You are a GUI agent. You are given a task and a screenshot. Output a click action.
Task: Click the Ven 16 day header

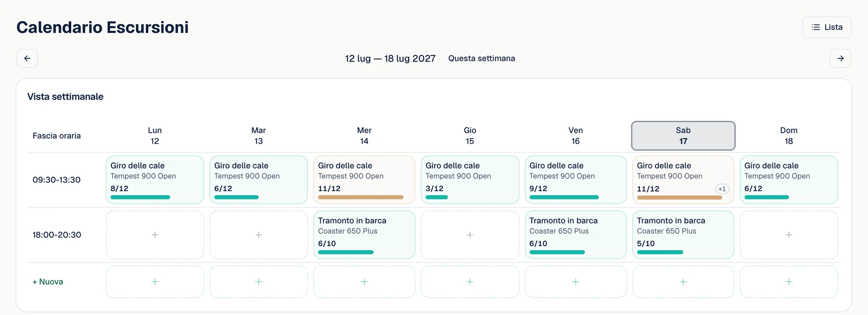(575, 136)
